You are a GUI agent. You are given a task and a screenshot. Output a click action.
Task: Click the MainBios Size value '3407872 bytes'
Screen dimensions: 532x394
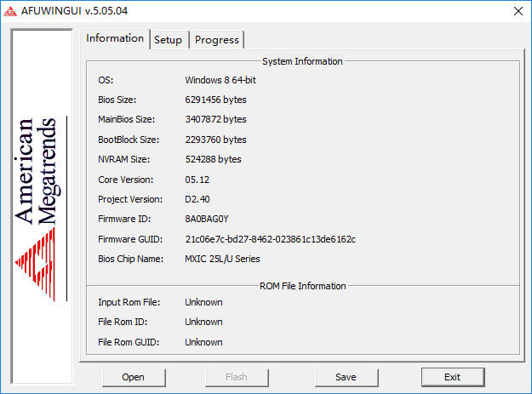click(216, 120)
